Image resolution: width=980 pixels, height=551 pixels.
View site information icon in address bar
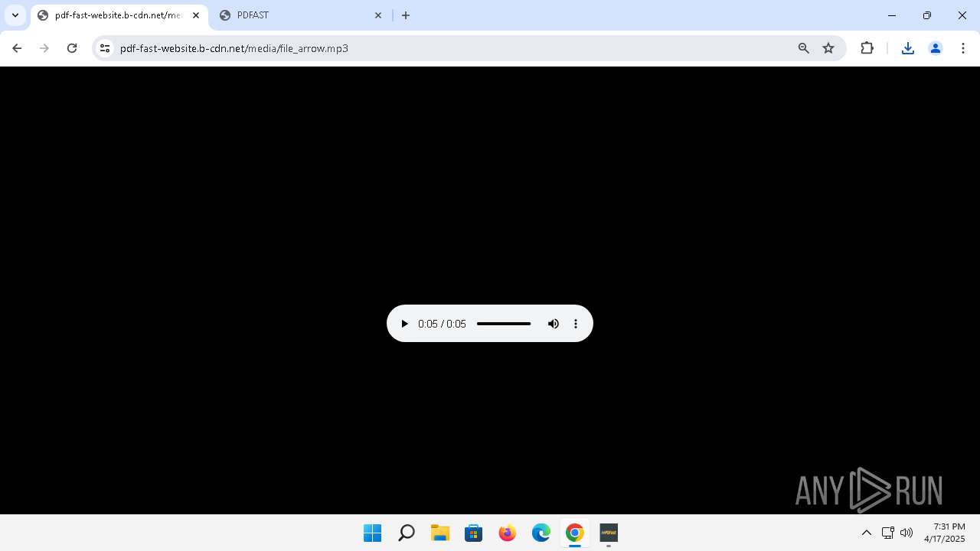click(x=105, y=48)
